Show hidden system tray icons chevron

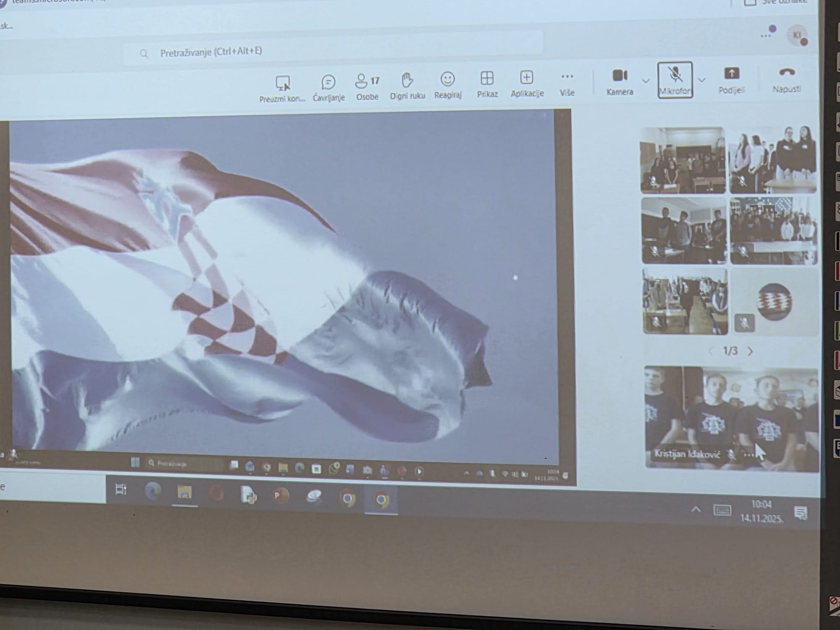point(696,509)
